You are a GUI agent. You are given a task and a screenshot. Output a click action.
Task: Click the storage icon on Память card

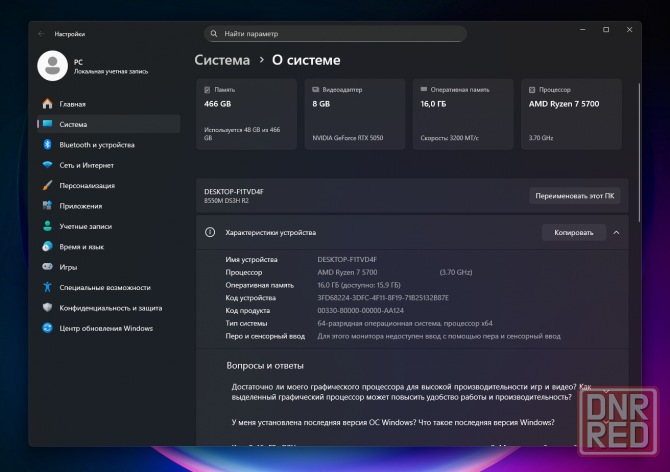(207, 90)
